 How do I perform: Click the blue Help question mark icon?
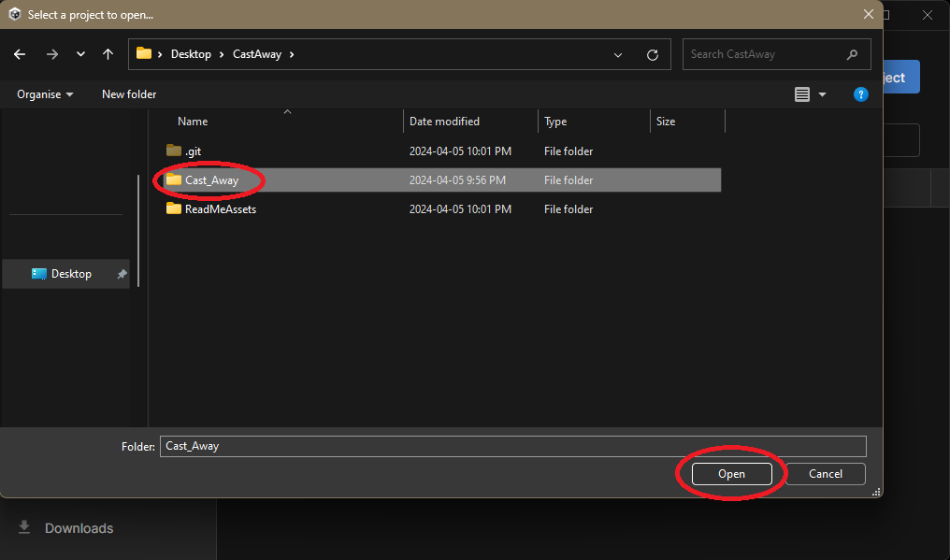(861, 94)
